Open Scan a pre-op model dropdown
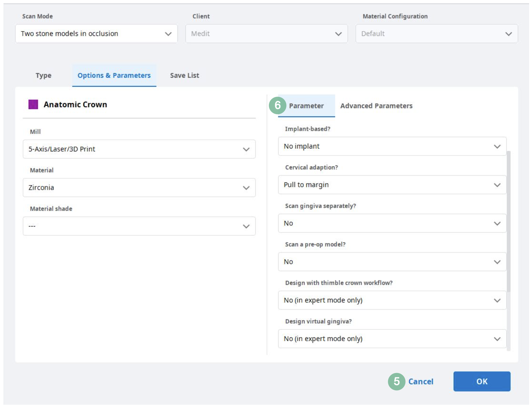The height and width of the screenshot is (406, 532). coord(392,262)
